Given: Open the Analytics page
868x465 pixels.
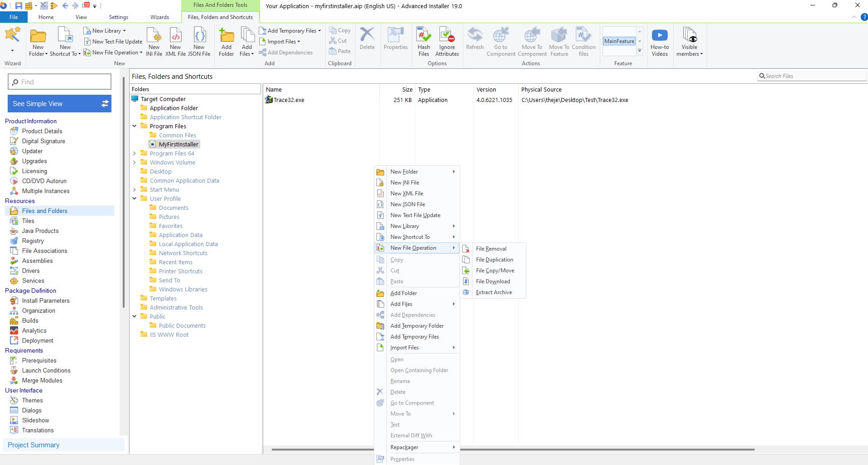Looking at the screenshot, I should coord(34,330).
